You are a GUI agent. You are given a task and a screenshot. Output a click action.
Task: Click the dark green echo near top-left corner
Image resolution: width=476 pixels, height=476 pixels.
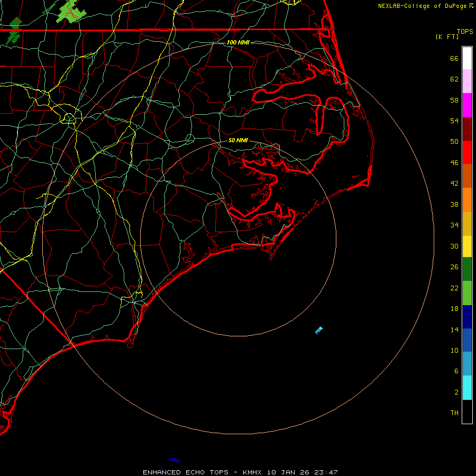click(15, 23)
